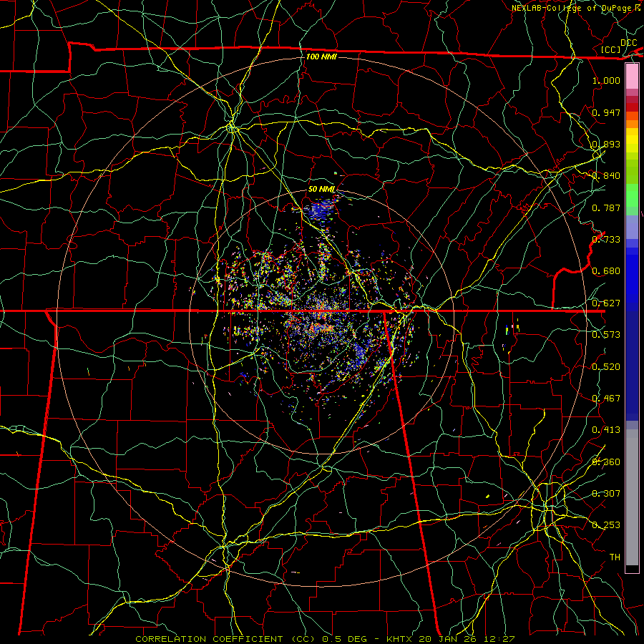Click the 20 JAN 26 date in caption

(449, 639)
